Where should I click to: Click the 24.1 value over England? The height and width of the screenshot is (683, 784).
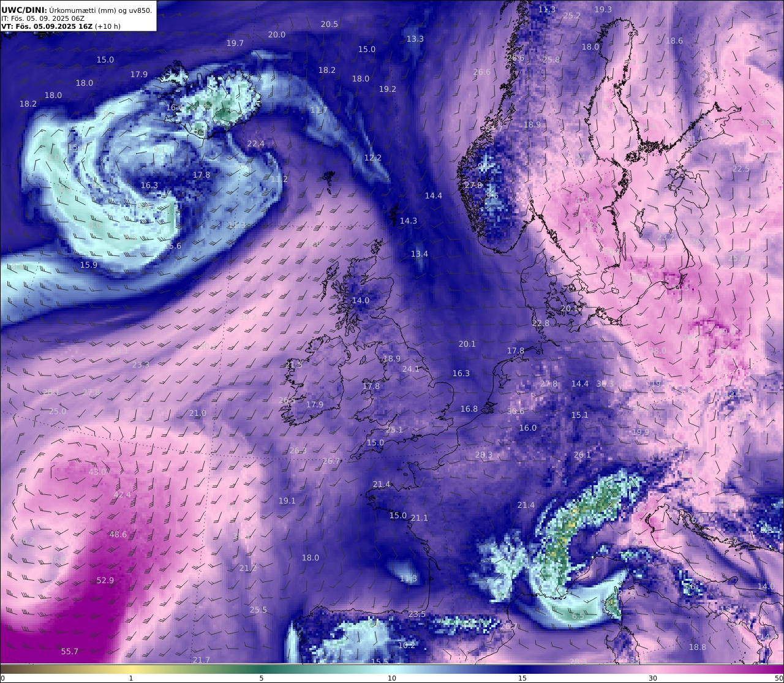(411, 369)
